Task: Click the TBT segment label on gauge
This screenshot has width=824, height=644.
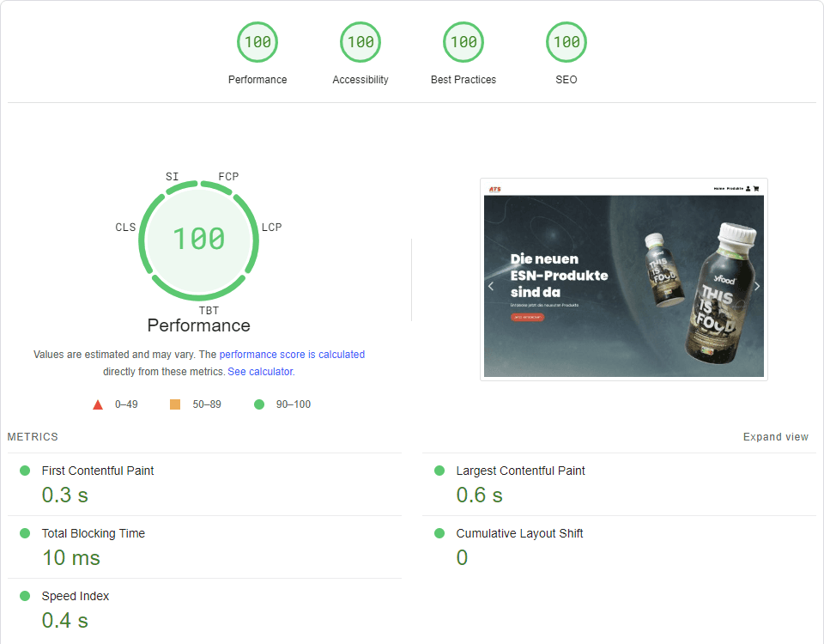Action: click(209, 311)
